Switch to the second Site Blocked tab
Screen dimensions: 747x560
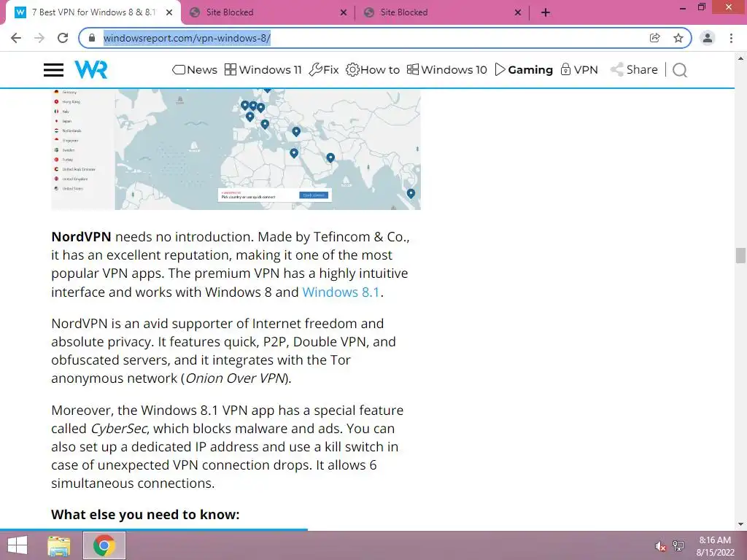[443, 12]
